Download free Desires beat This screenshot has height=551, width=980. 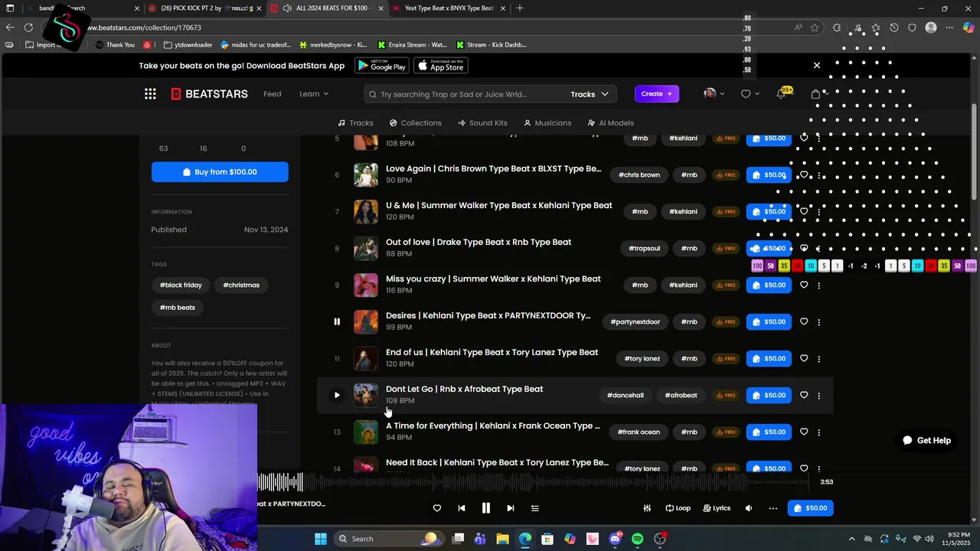tap(726, 321)
